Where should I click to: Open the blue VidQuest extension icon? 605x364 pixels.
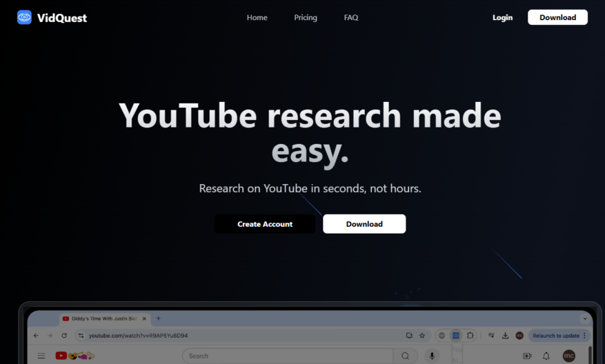456,336
